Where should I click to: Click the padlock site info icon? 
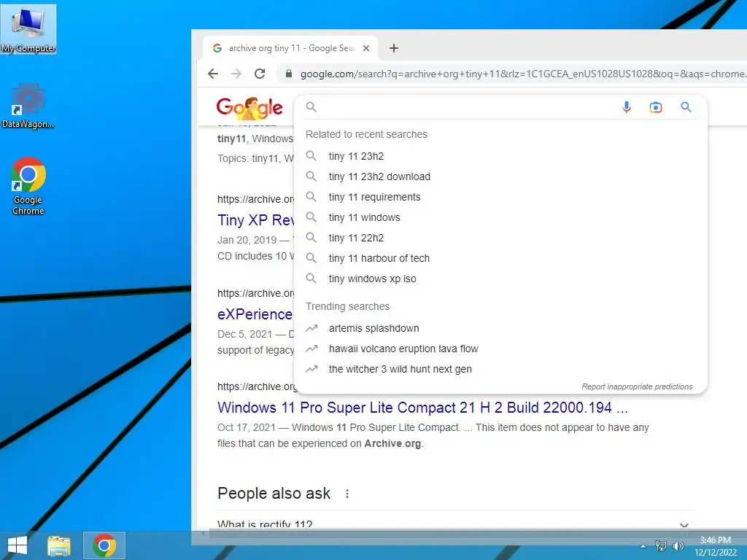[288, 74]
